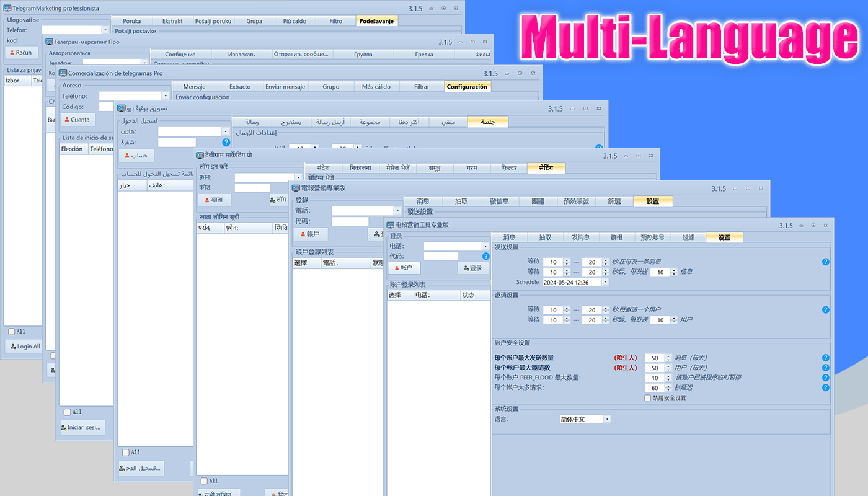Click the 电话 column header in 账户登录列表

click(436, 295)
